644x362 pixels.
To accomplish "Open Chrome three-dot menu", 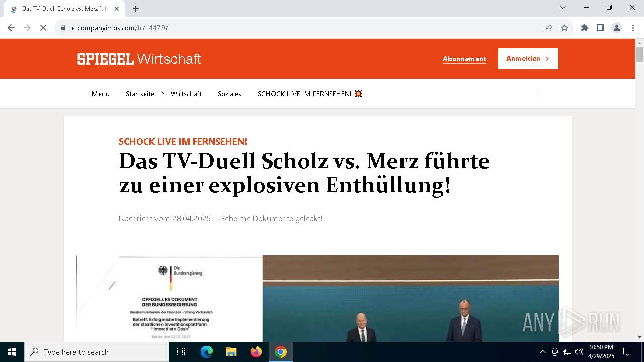I will click(633, 28).
